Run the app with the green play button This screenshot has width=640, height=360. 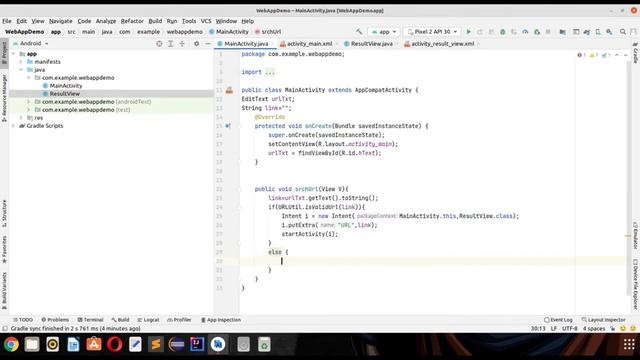click(x=469, y=32)
